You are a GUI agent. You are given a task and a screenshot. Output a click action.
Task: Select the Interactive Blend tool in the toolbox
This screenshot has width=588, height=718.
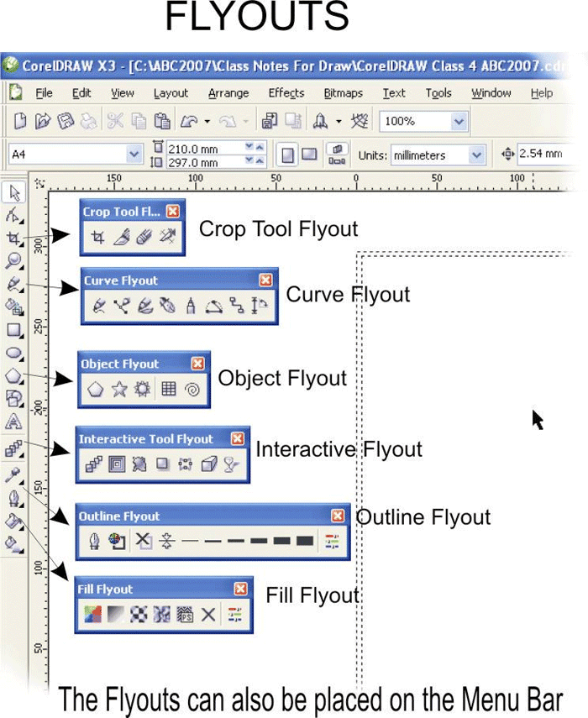14,449
